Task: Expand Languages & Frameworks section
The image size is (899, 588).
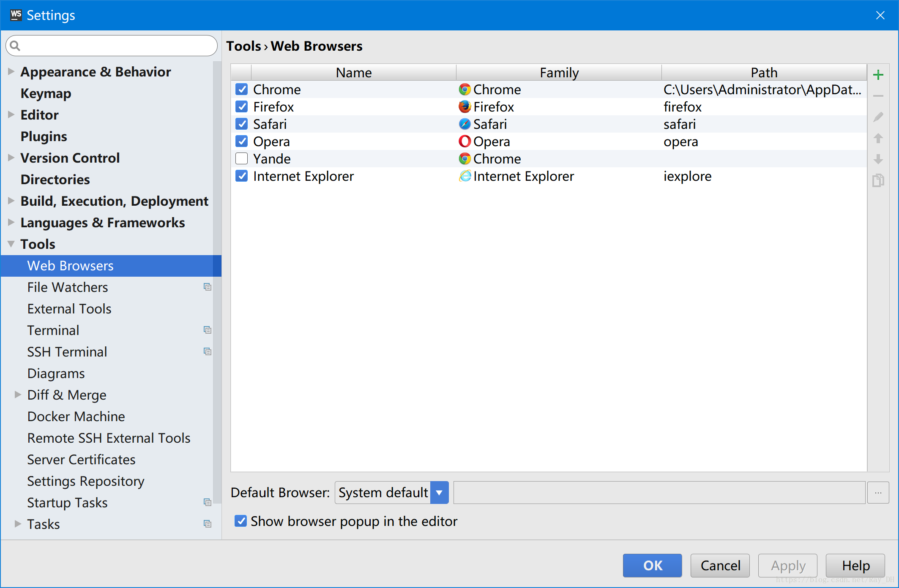Action: point(11,223)
